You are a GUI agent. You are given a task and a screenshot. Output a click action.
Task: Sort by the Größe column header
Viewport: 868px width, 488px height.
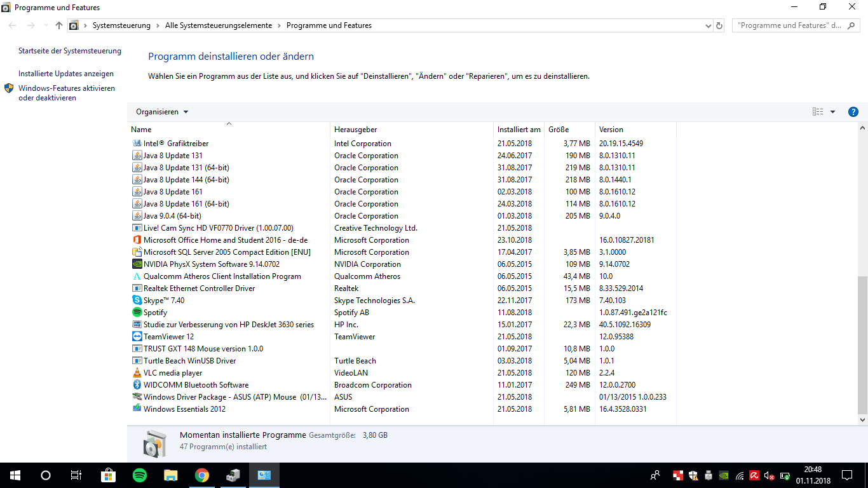pos(569,129)
